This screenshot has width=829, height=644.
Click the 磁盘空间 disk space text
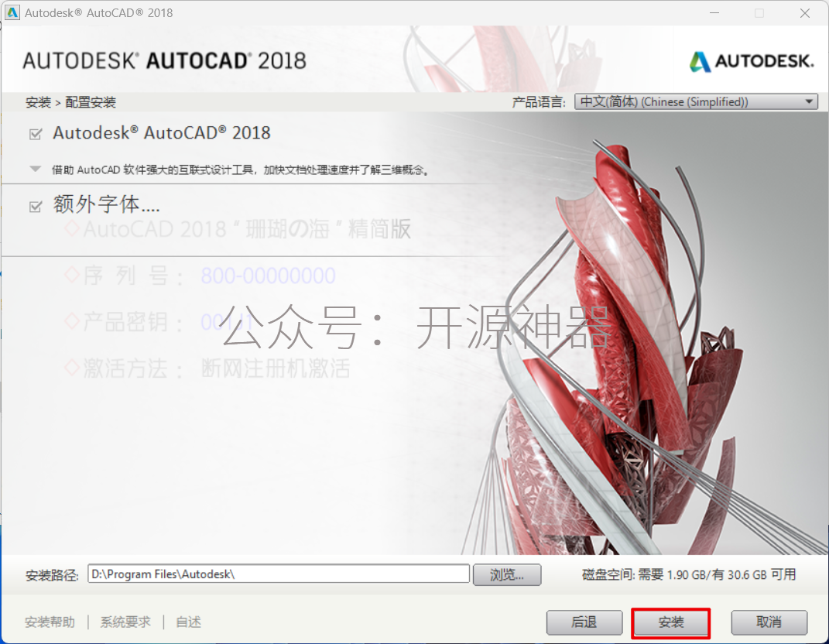[689, 575]
